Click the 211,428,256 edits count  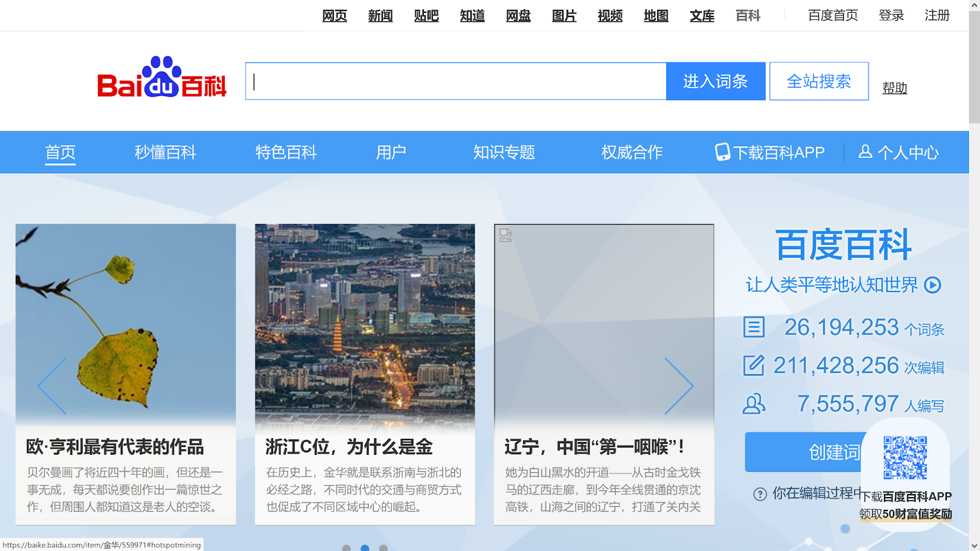point(836,365)
